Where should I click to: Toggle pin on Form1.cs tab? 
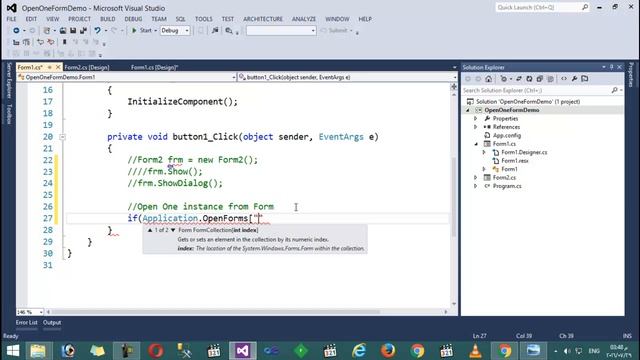(x=49, y=67)
